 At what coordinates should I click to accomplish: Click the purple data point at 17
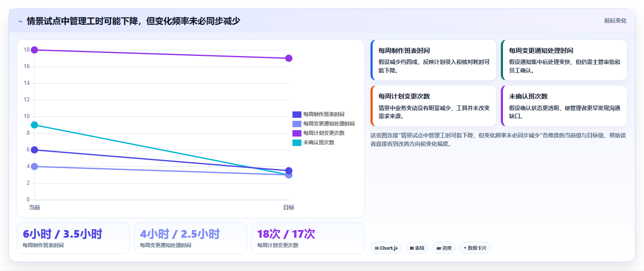[289, 58]
